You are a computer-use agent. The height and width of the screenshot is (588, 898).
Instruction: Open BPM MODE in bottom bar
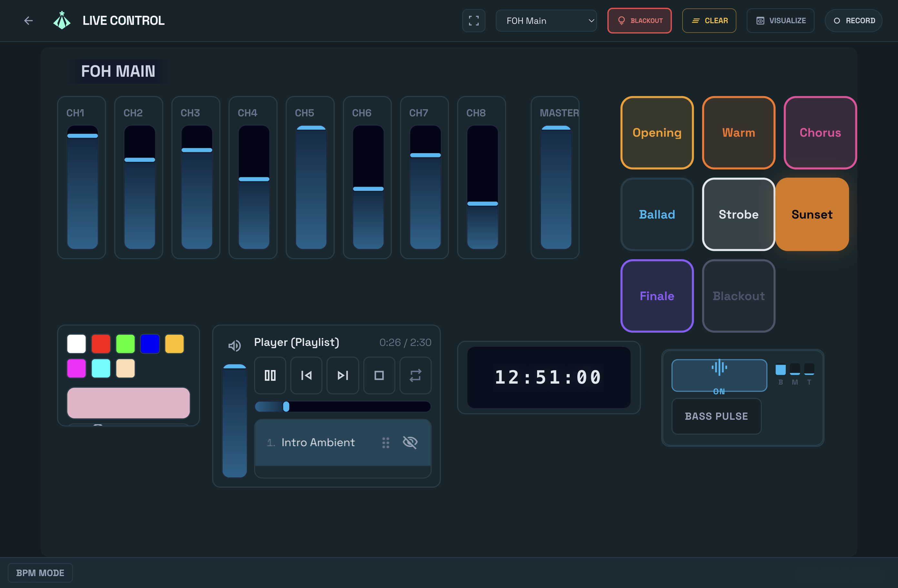(x=40, y=573)
